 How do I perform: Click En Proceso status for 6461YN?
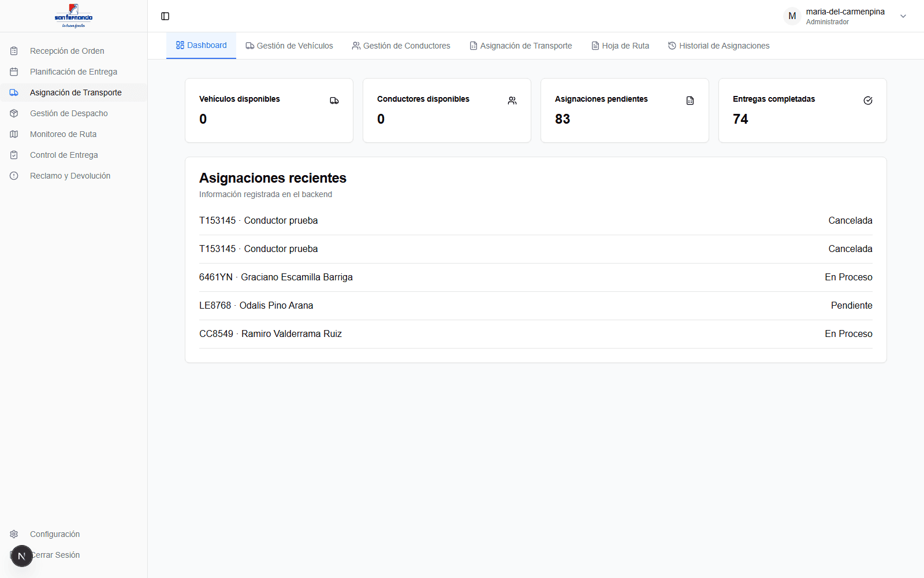848,277
